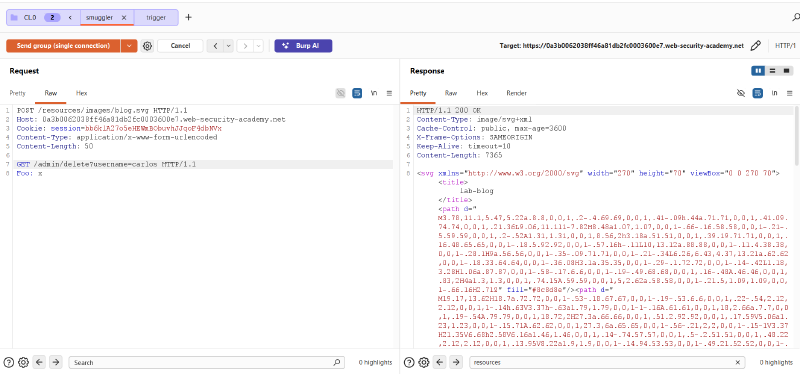Screen dimensions: 800x374
Task: Click the POST /resources/images/blog.svg request line
Action: pos(103,110)
